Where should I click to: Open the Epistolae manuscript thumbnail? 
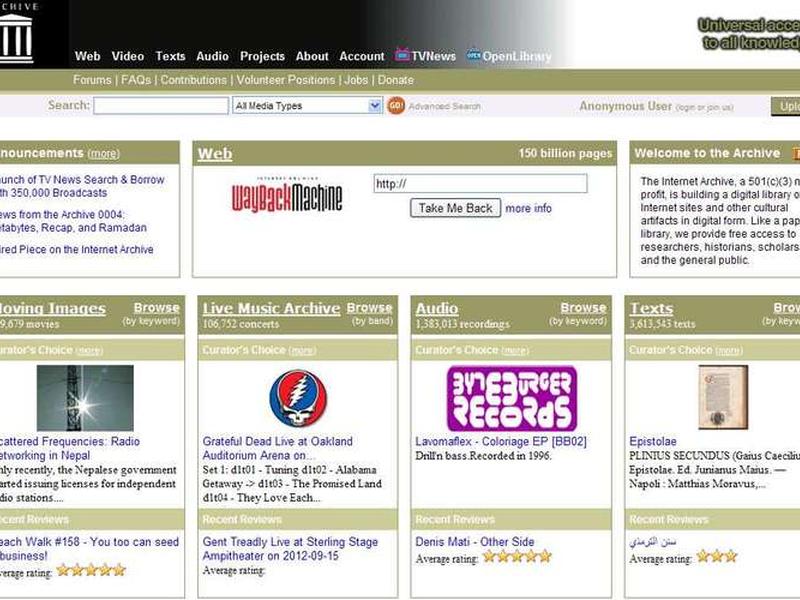point(723,397)
